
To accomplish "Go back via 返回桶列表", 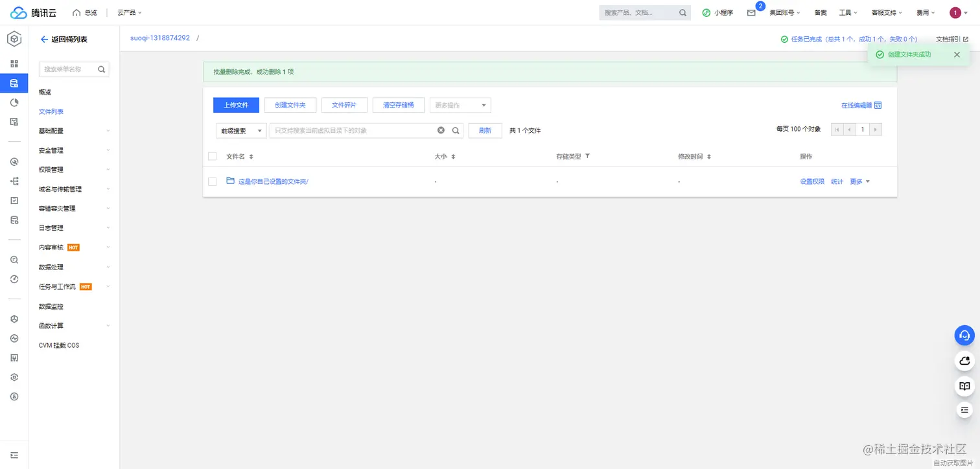I will 64,40.
